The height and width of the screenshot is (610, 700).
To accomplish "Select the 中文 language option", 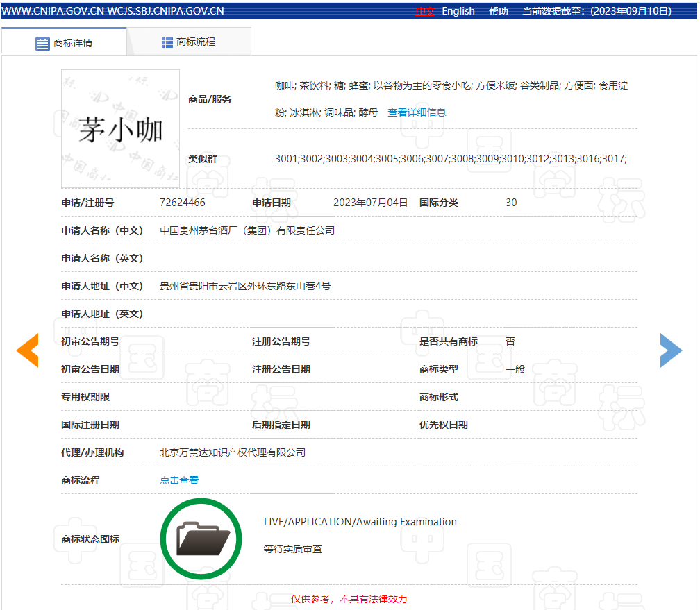I will click(x=425, y=11).
